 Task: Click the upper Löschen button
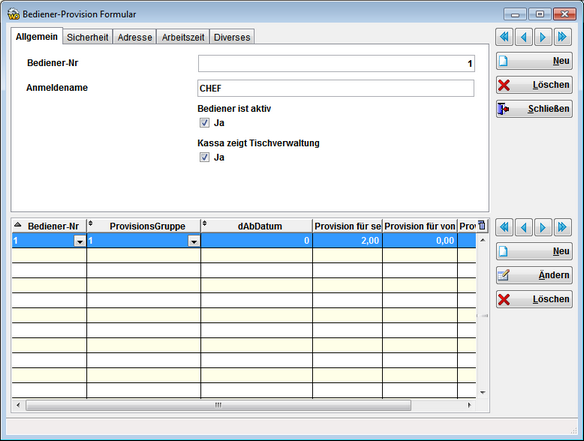click(x=534, y=85)
